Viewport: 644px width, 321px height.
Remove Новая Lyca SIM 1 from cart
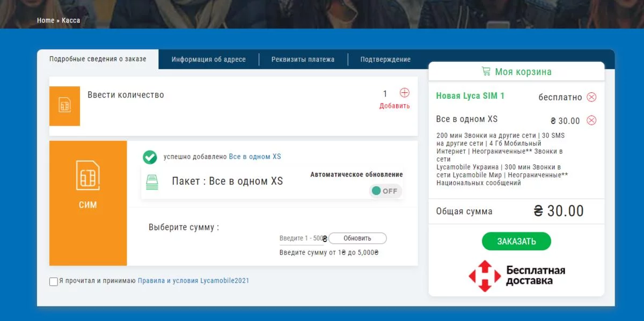[591, 97]
